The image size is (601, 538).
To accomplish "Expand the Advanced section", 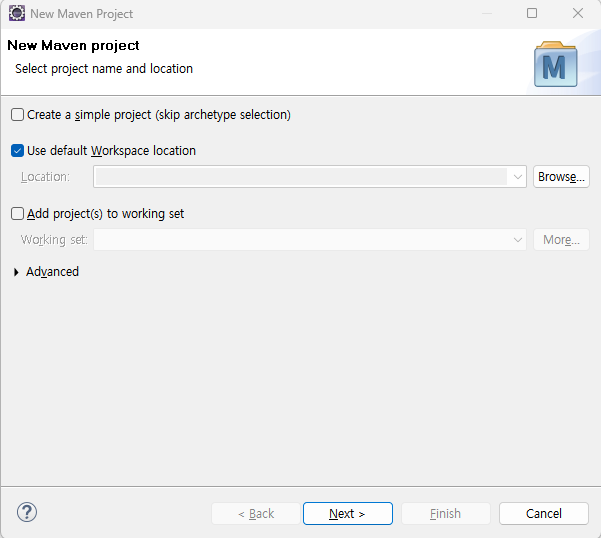I will click(16, 272).
